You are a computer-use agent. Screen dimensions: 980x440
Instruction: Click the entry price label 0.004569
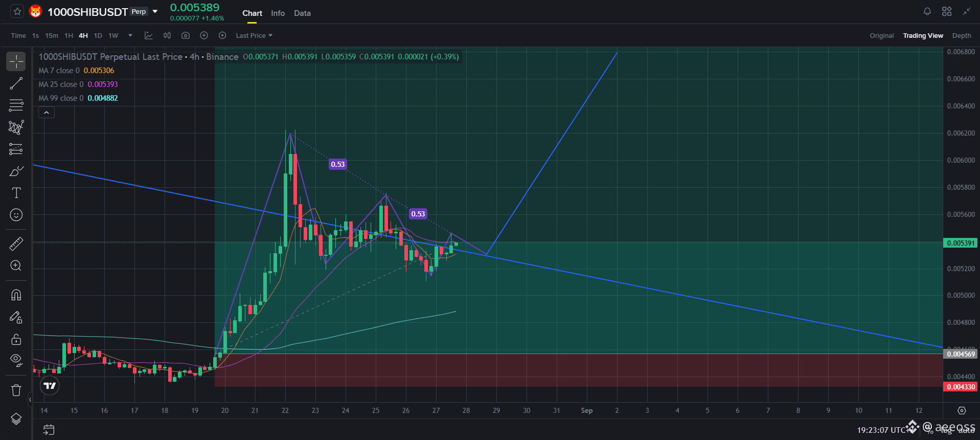tap(961, 354)
